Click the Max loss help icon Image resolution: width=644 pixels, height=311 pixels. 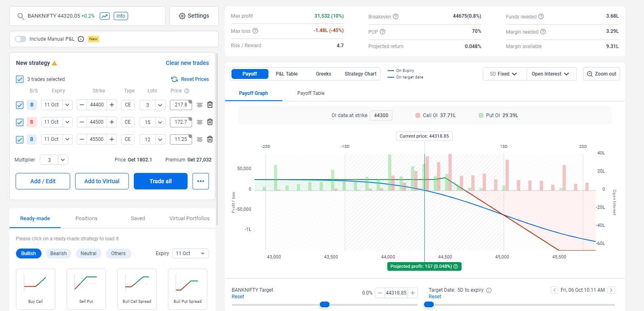[255, 31]
